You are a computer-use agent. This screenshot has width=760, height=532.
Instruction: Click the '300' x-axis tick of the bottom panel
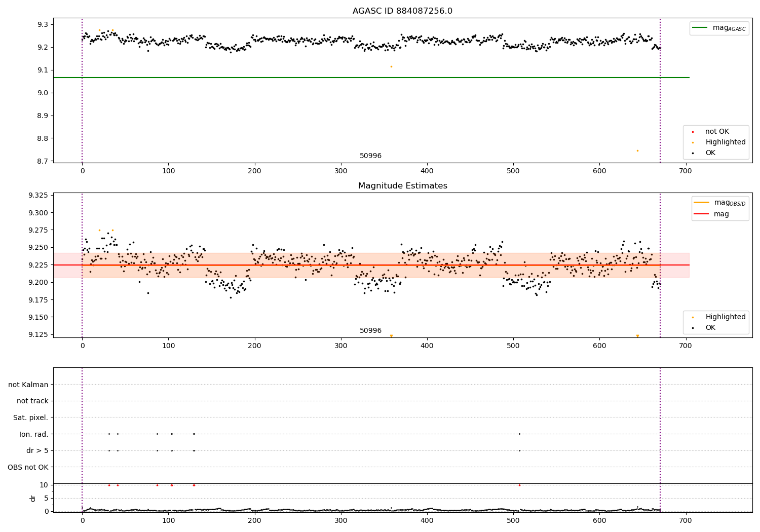pos(340,520)
